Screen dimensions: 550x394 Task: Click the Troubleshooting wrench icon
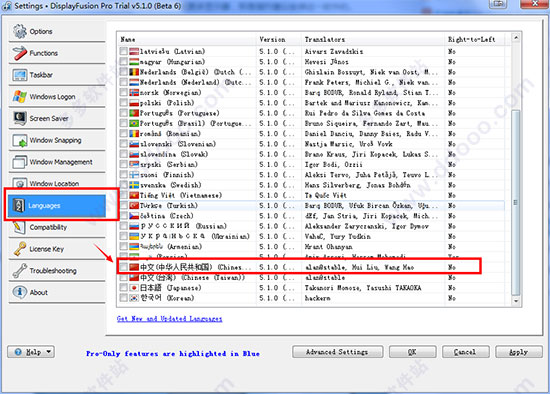click(20, 271)
